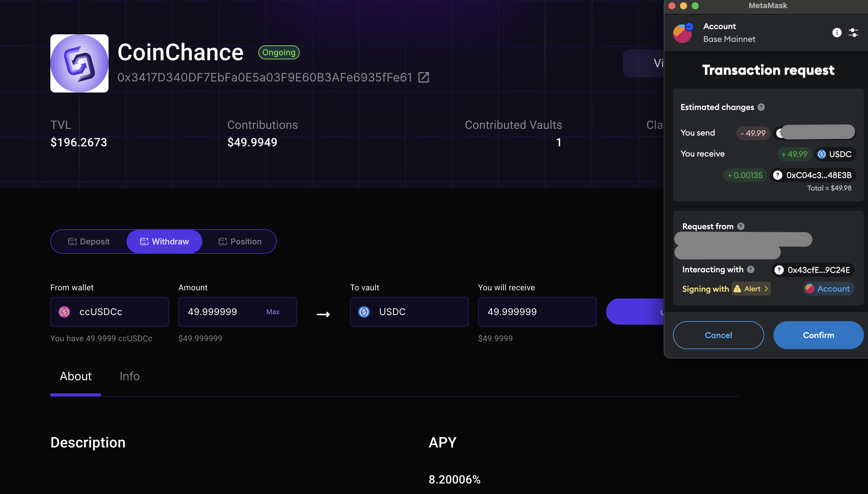Viewport: 868px width, 494px height.
Task: Switch to the Info tab
Action: pyautogui.click(x=129, y=376)
